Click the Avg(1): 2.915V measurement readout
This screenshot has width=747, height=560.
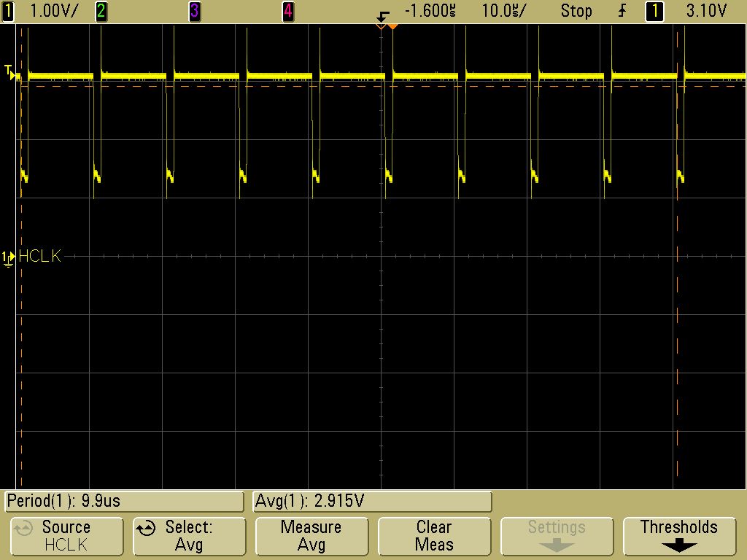(372, 501)
